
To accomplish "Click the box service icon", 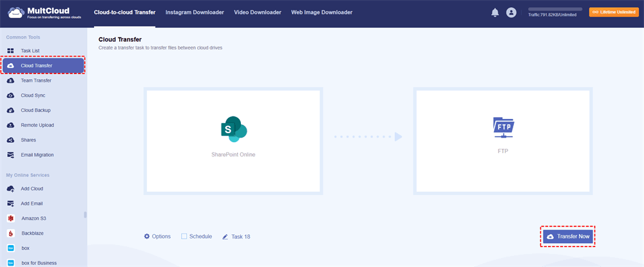I will point(11,248).
